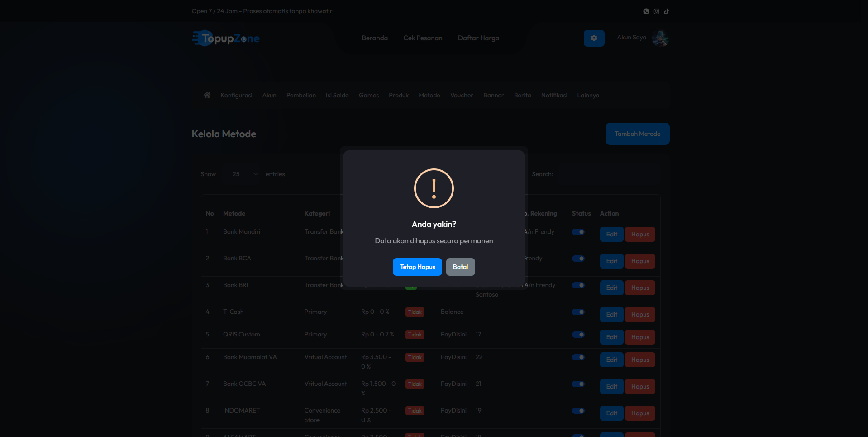Click the home icon in admin menu
868x437 pixels.
click(x=207, y=95)
